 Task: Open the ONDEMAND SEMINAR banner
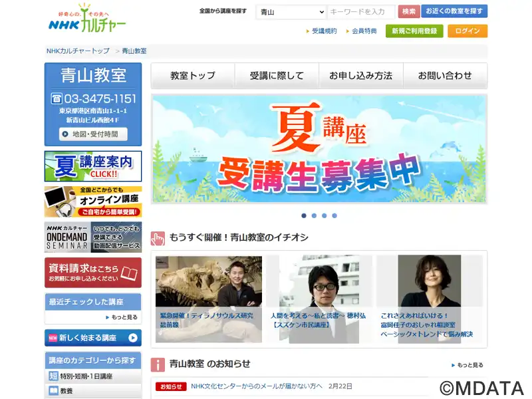93,237
